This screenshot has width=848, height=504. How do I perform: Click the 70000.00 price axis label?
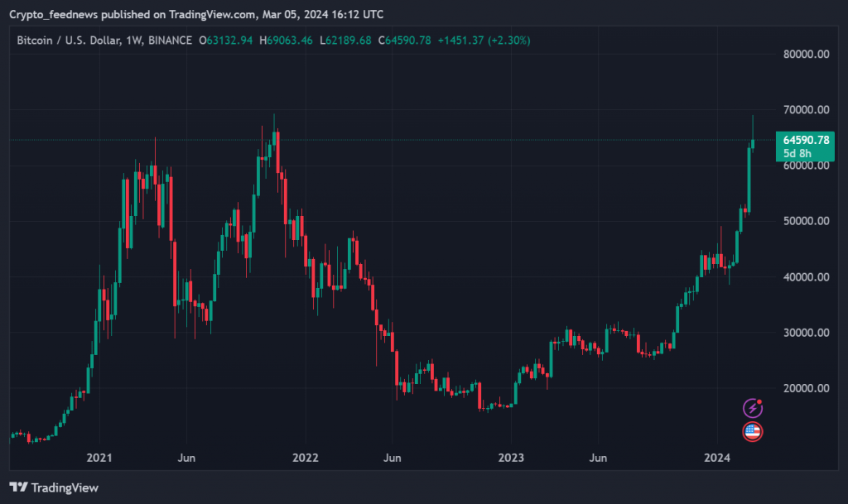click(806, 110)
